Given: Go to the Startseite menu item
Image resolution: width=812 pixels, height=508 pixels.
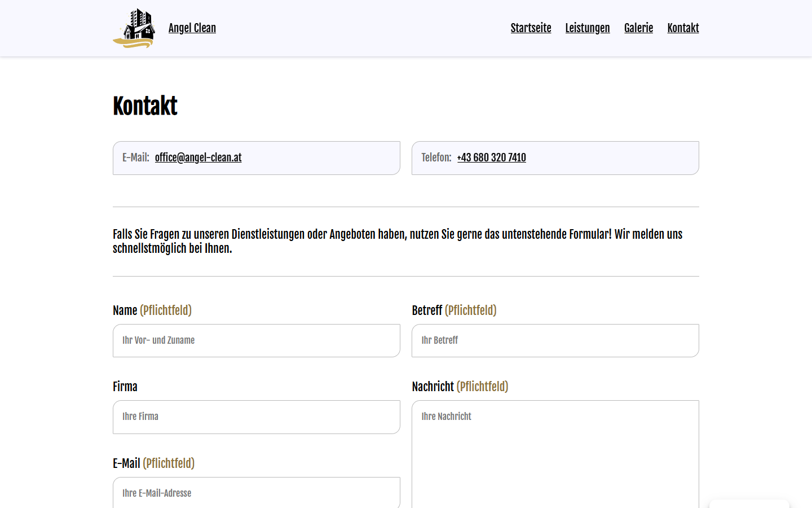Looking at the screenshot, I should click(x=531, y=28).
